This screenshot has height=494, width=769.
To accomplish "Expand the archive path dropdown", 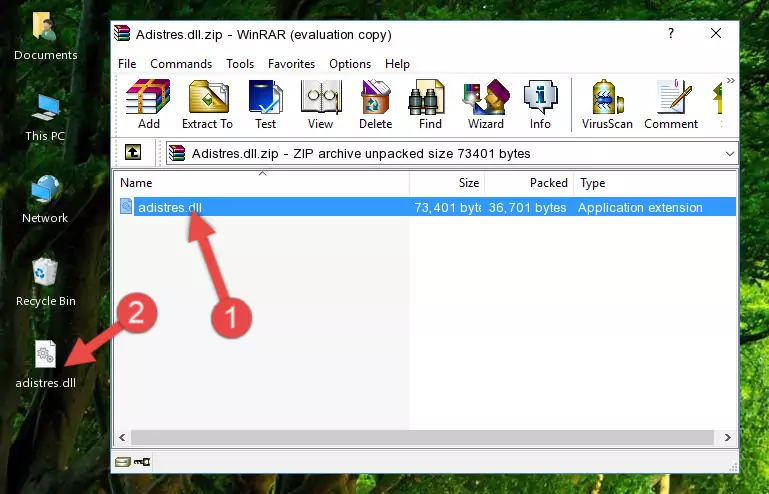I will (729, 154).
